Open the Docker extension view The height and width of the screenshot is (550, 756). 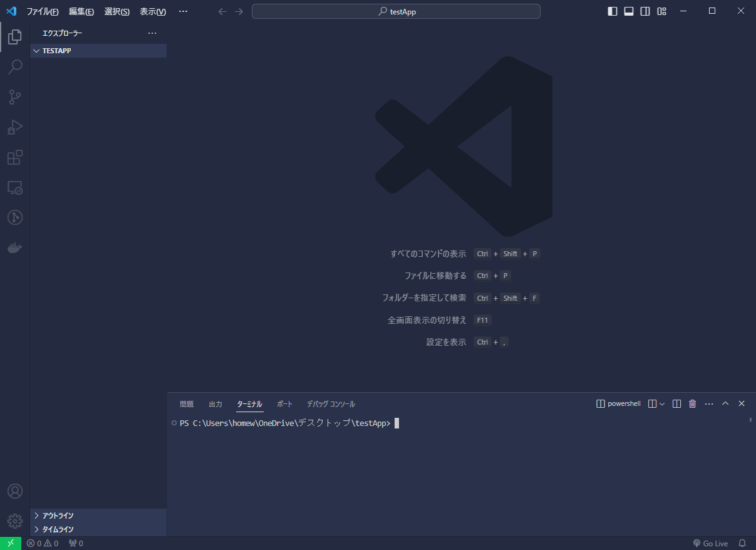pyautogui.click(x=15, y=247)
